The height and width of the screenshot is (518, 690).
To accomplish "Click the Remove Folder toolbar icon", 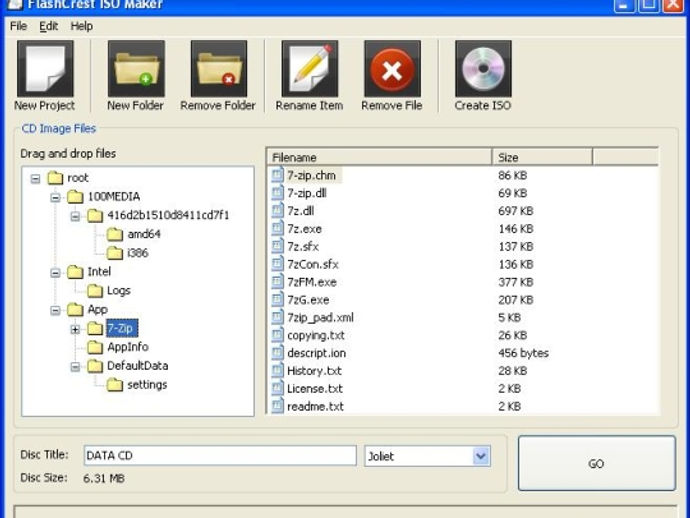I will tap(219, 69).
